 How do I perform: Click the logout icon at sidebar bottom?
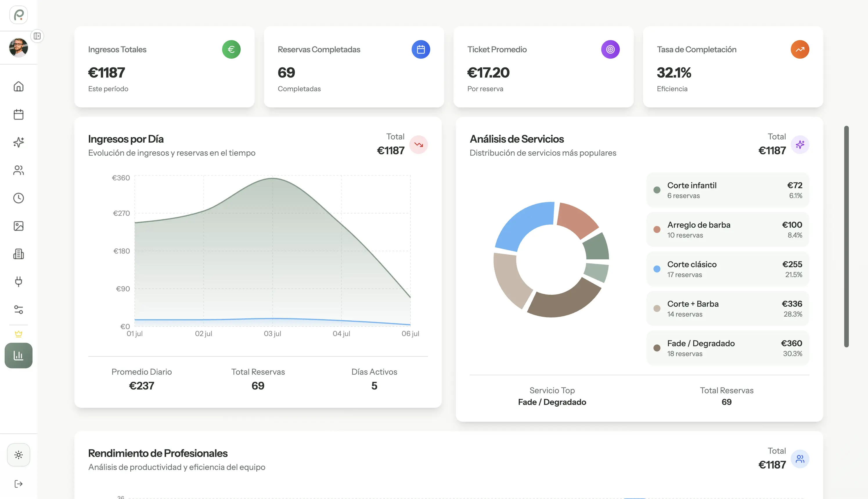19,484
